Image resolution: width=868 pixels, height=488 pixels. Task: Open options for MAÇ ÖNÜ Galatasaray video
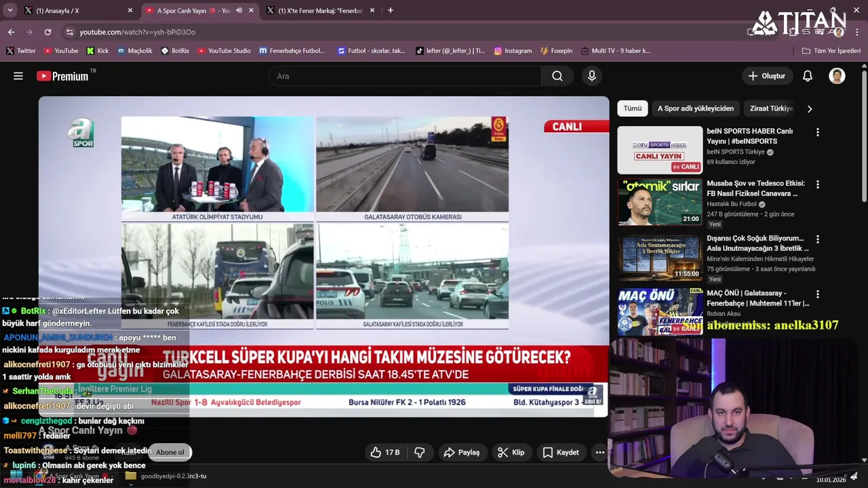[x=817, y=294]
